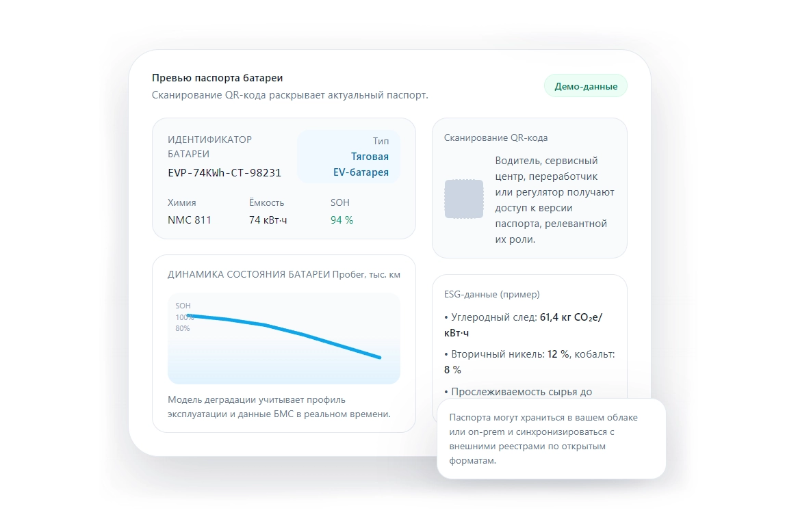The height and width of the screenshot is (532, 798).
Task: Select battery ID EVP-74KWh-CT-98231
Action: pos(224,173)
